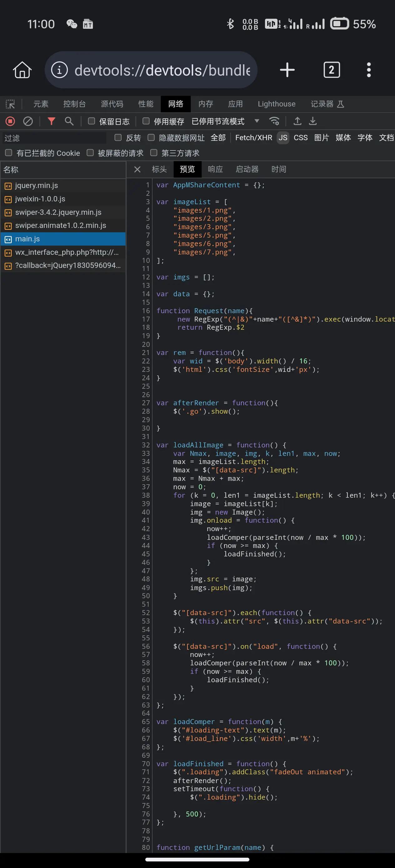Switch to the Sources tab (源代码)
The height and width of the screenshot is (868, 395).
point(112,104)
